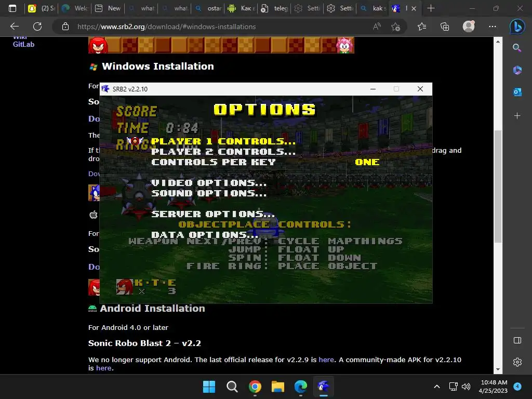This screenshot has width=532, height=399.
Task: Click the Knuckles banner image
Action: (x=98, y=45)
